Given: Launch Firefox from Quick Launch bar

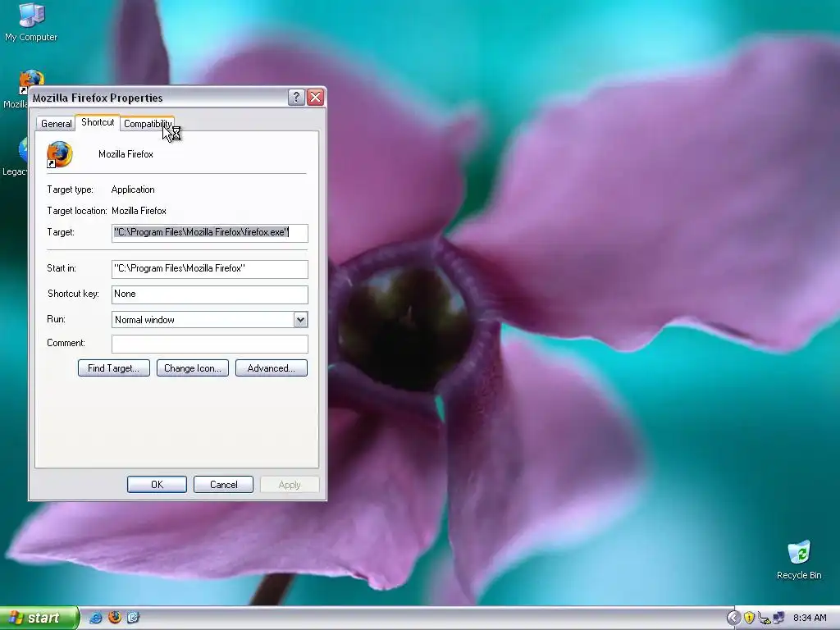Looking at the screenshot, I should point(115,618).
